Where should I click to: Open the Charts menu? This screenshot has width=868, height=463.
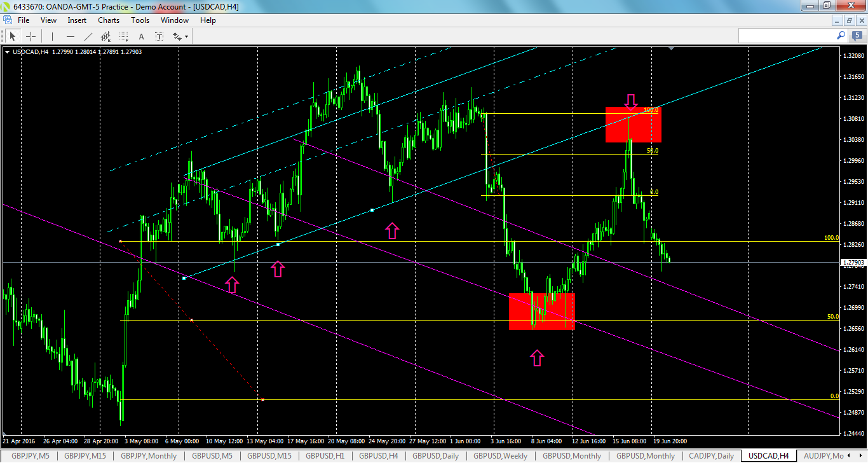[x=108, y=20]
